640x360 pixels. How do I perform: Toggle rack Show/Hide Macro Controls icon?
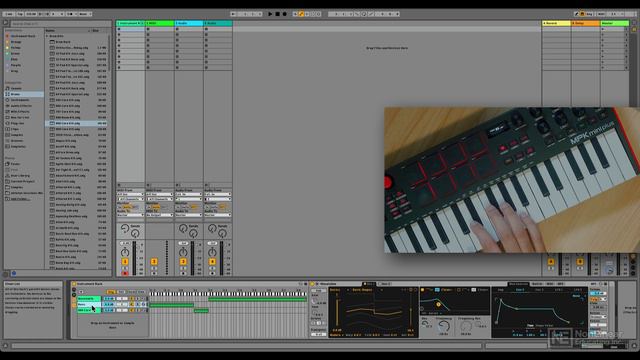[x=74, y=289]
